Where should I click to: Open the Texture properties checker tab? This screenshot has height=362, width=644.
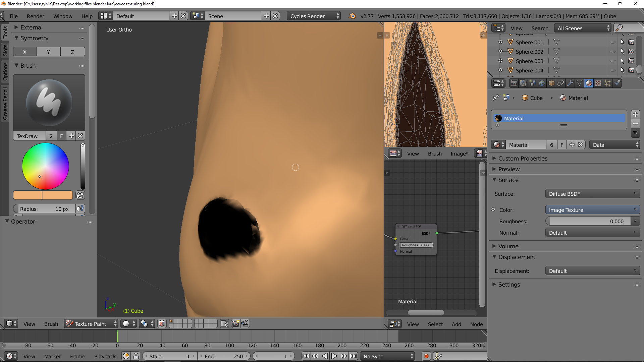[x=598, y=83]
